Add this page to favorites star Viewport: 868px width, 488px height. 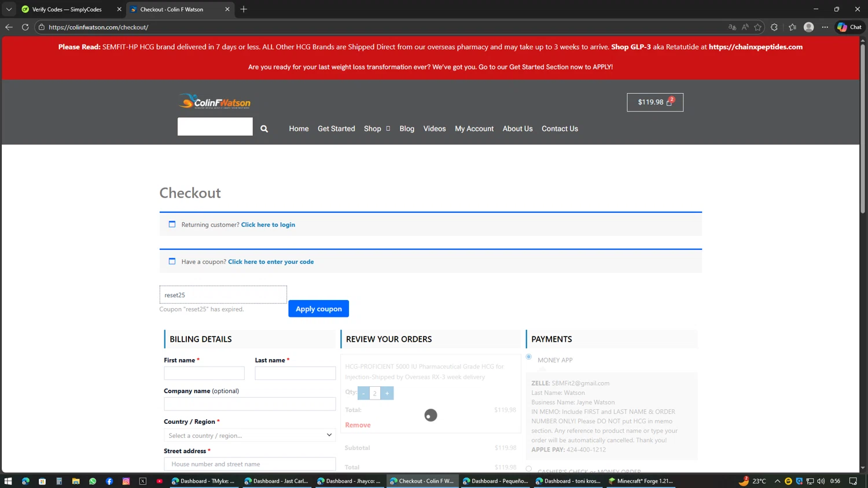coord(758,27)
